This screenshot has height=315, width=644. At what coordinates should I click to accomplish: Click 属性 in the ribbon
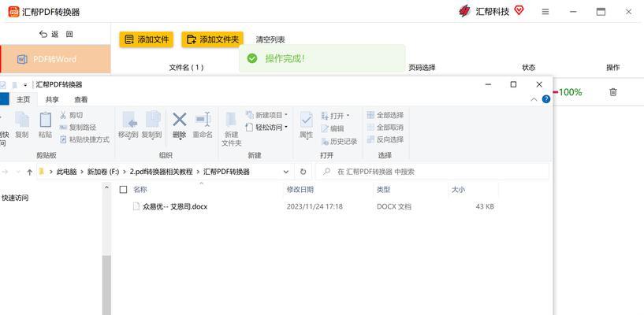pyautogui.click(x=306, y=125)
